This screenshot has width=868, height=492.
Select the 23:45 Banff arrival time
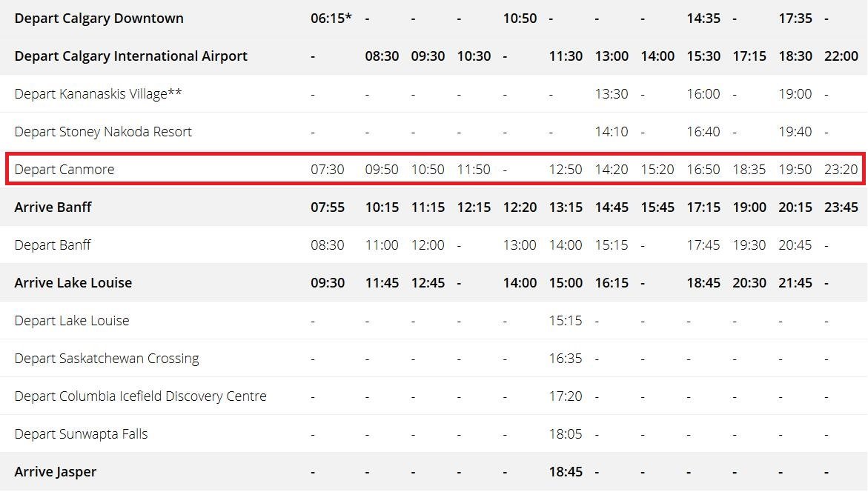click(x=841, y=207)
